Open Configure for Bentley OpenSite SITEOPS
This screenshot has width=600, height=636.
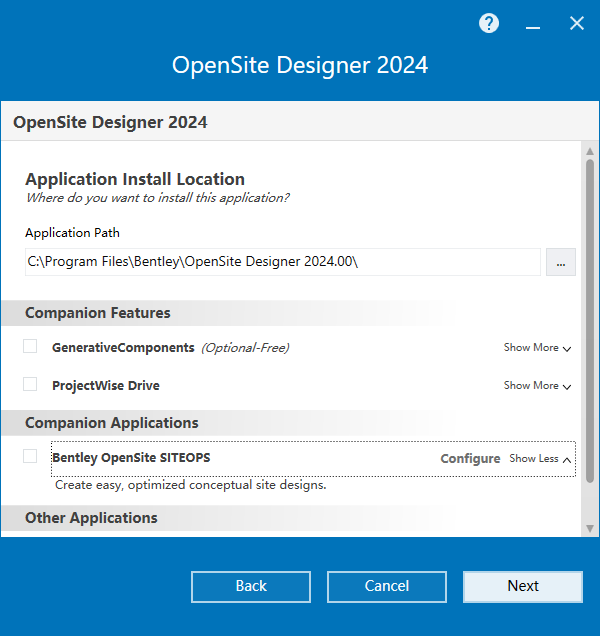tap(470, 458)
